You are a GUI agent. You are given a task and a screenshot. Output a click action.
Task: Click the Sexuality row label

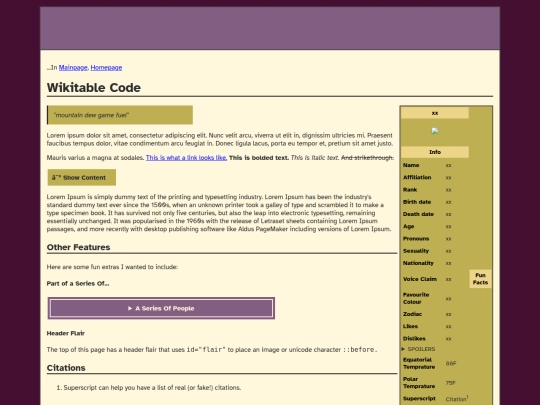pos(416,251)
